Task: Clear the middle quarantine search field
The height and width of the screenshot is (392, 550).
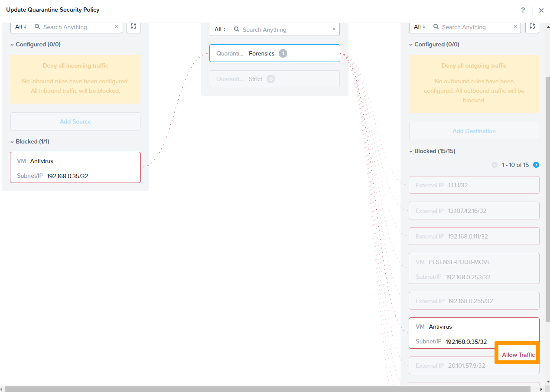Action: [x=334, y=29]
